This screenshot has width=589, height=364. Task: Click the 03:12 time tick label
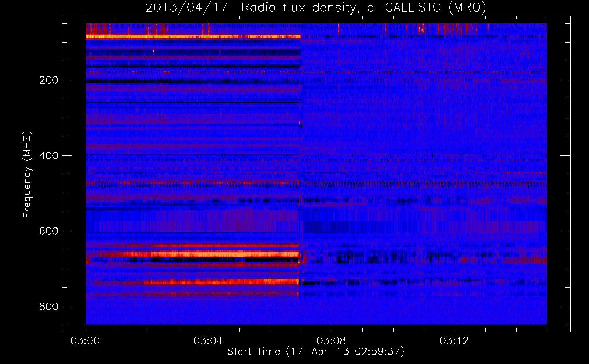(x=454, y=341)
